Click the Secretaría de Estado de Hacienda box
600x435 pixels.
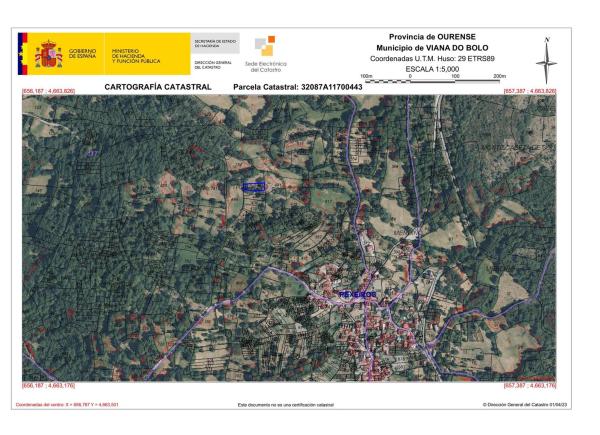[214, 44]
